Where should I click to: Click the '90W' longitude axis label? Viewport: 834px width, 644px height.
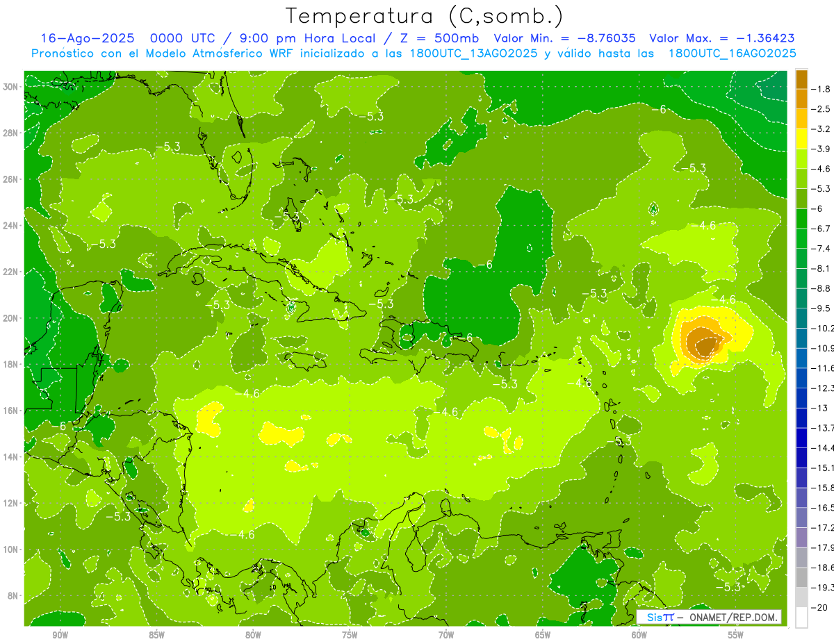coord(60,634)
